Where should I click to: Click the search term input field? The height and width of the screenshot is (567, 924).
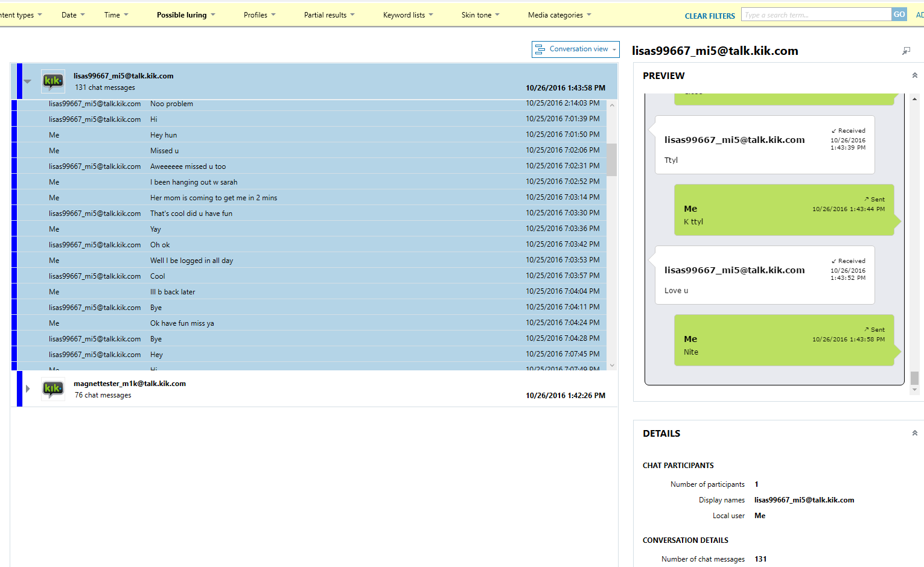(x=817, y=14)
